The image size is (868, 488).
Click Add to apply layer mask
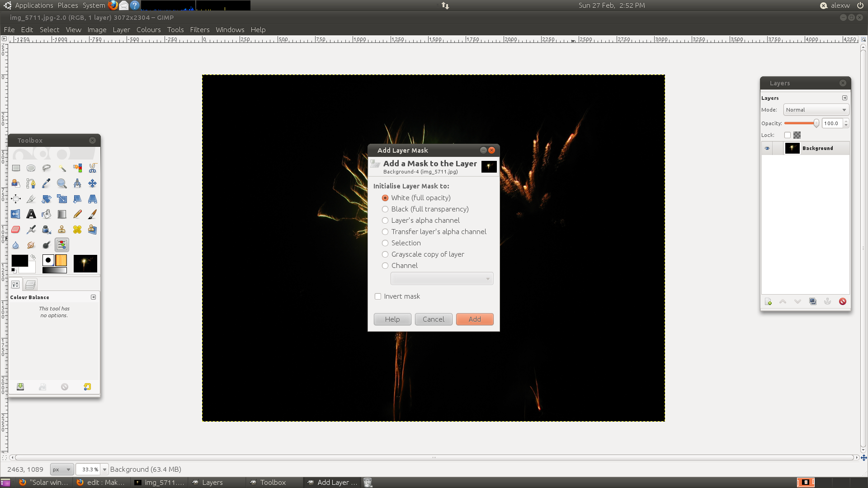[x=475, y=319]
